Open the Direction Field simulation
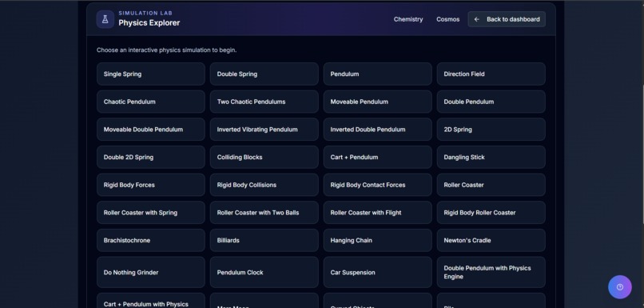Screen dimensions: 644x308 click(x=491, y=74)
